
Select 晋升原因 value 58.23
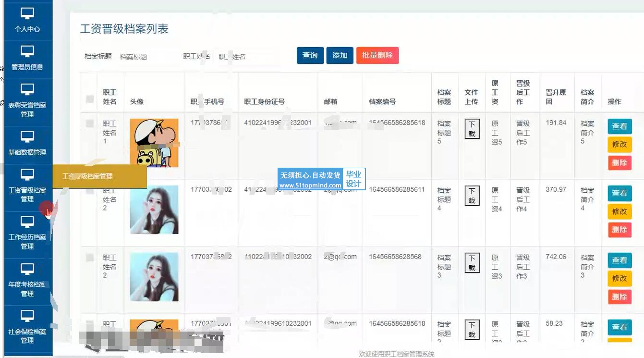tap(554, 324)
